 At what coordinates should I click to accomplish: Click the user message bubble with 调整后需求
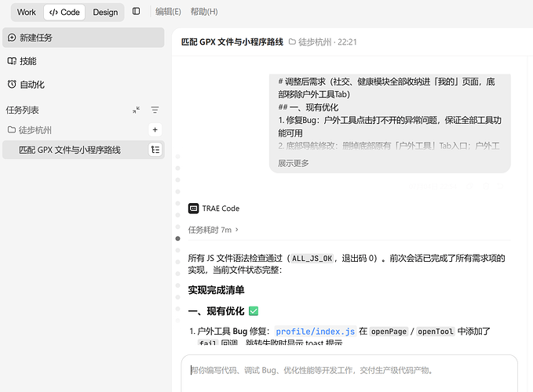click(390, 123)
